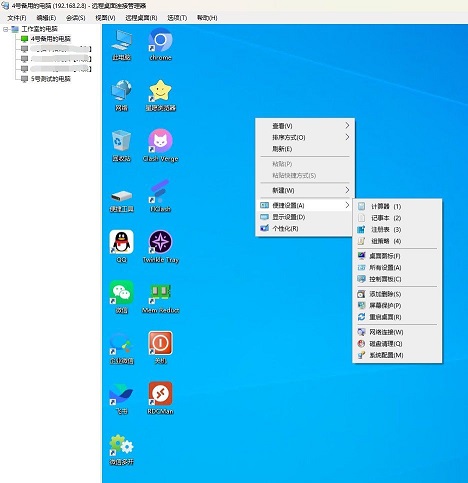
Task: Choose 控制面板(C) in the submenu
Action: (397, 279)
